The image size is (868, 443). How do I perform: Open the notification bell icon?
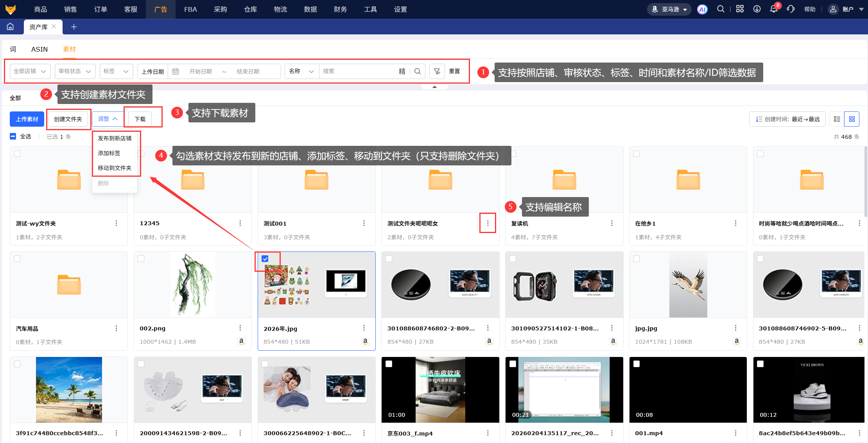[x=773, y=9]
